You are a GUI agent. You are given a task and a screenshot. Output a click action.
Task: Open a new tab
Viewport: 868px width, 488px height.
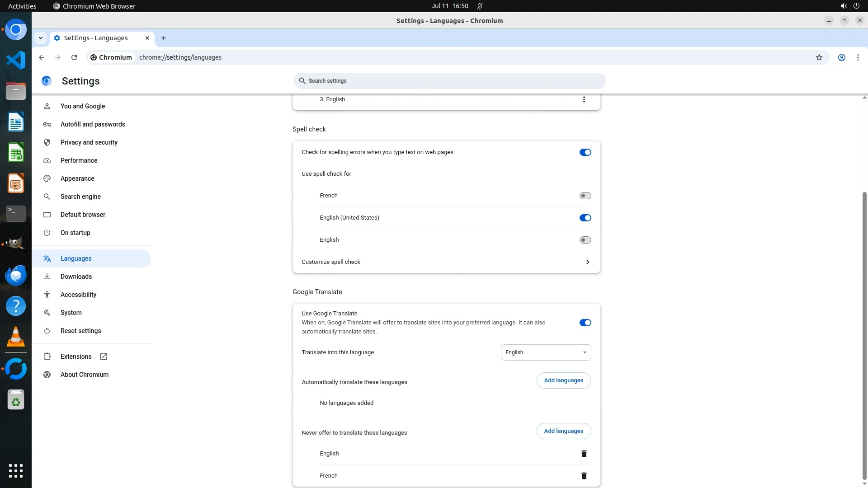point(164,38)
